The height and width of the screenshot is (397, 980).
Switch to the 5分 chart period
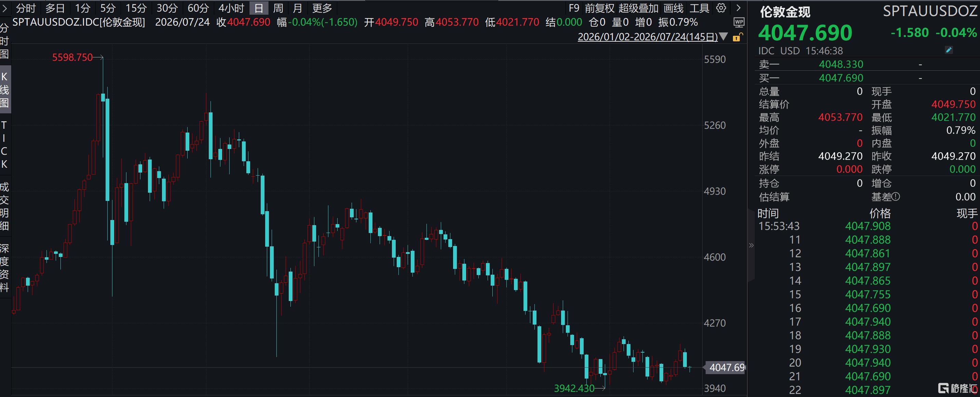[x=108, y=8]
